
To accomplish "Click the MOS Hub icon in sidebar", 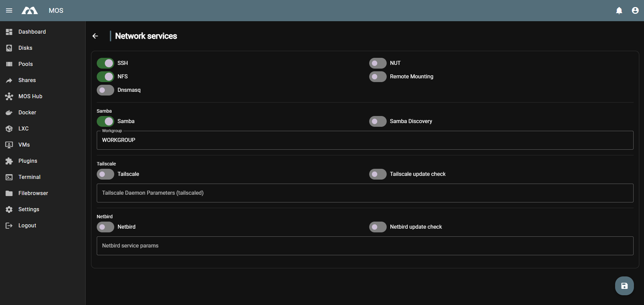I will (x=9, y=97).
